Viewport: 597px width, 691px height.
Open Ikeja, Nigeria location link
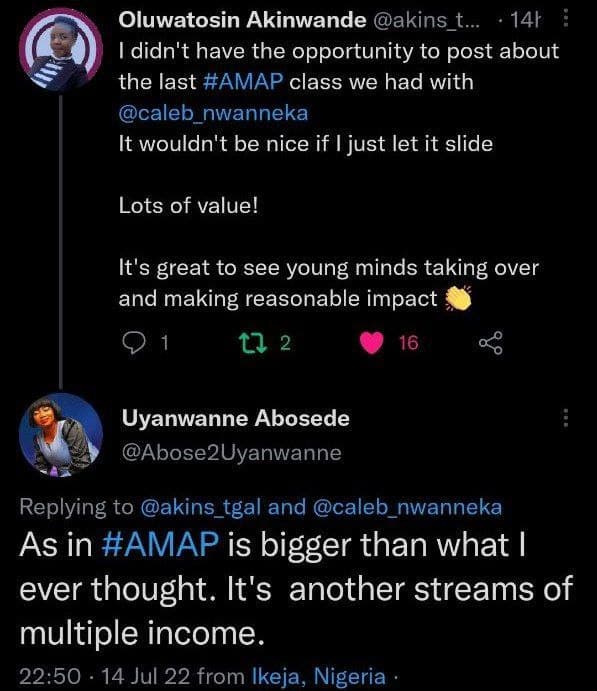319,676
